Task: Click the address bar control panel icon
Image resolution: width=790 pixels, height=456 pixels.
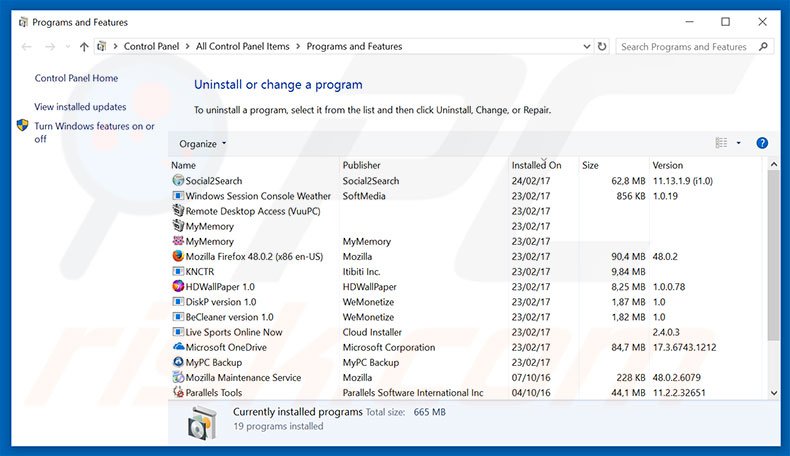Action: coord(102,46)
